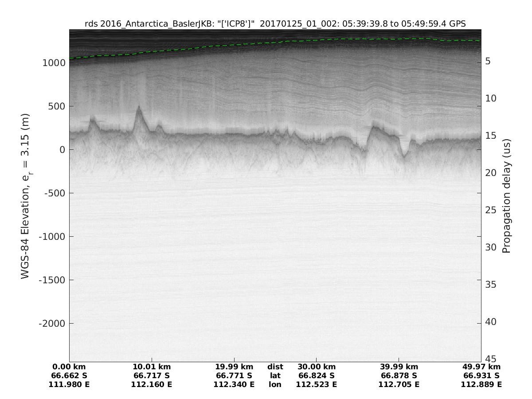Click the 19.99 km distance label
Viewport: 532px width, 399px height.
point(234,367)
